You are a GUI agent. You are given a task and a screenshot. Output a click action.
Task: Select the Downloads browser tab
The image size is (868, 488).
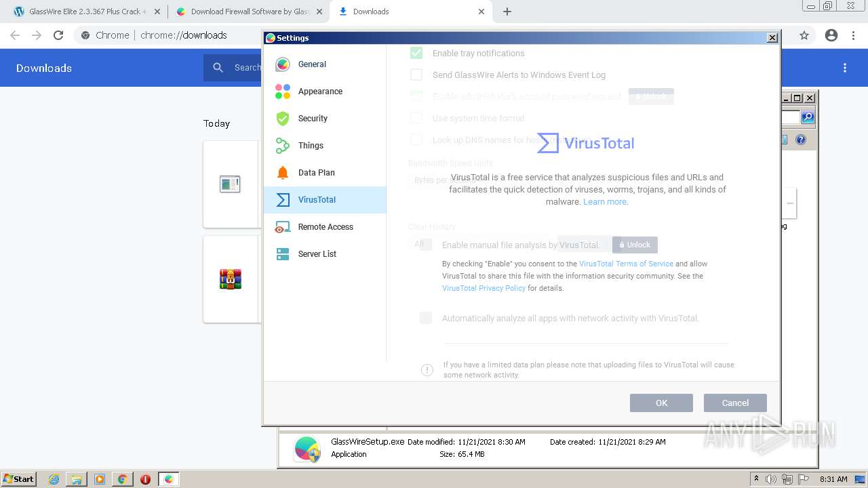coord(412,12)
